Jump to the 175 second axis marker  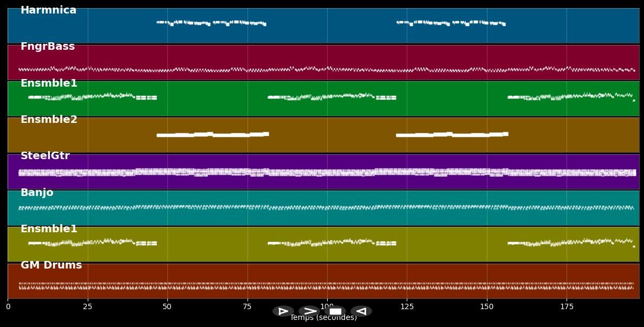[x=567, y=307]
